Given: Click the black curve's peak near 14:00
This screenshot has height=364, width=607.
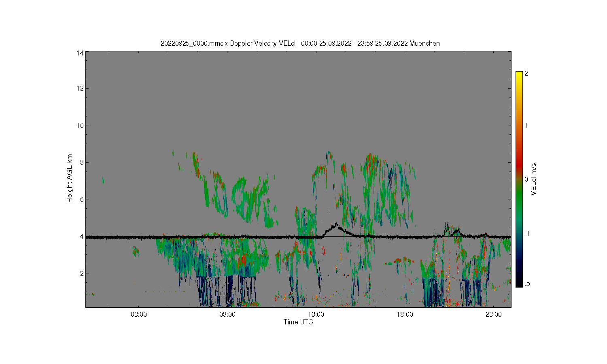Looking at the screenshot, I should click(x=336, y=223).
